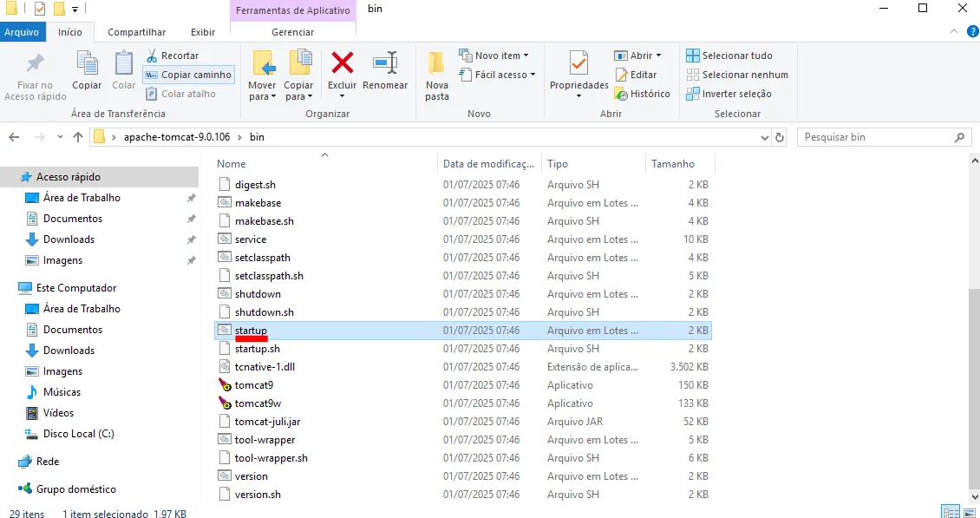980x518 pixels.
Task: Click the search magnifier icon
Action: point(959,137)
